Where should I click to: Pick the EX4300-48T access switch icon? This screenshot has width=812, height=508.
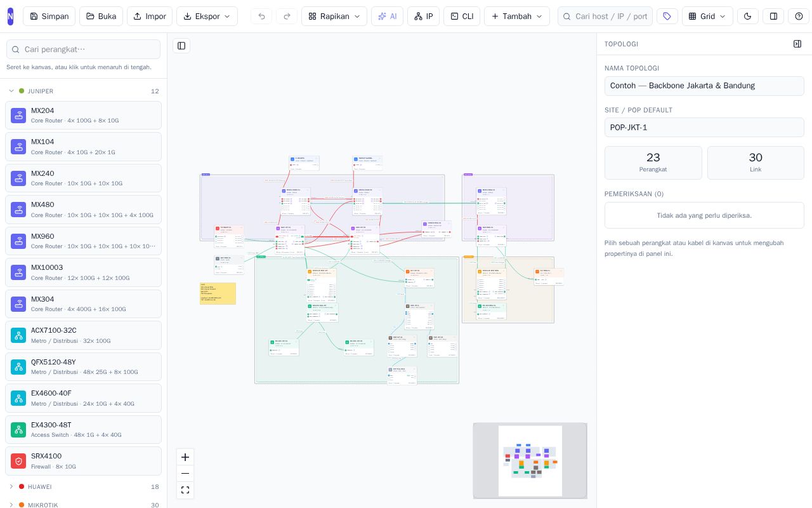click(18, 430)
